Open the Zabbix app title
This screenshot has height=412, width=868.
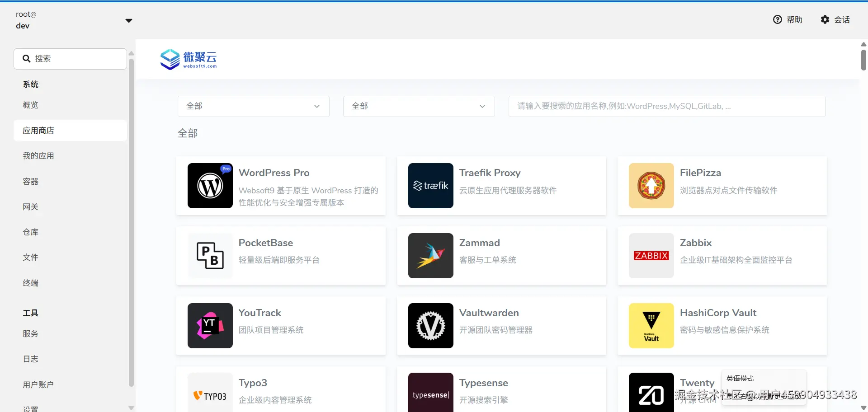click(x=696, y=243)
